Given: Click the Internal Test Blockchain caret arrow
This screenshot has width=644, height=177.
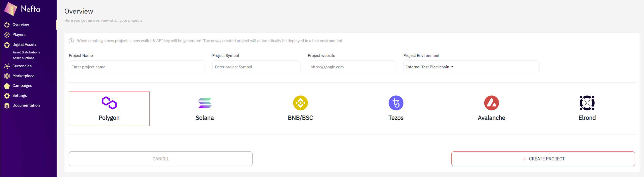Looking at the screenshot, I should click(452, 67).
